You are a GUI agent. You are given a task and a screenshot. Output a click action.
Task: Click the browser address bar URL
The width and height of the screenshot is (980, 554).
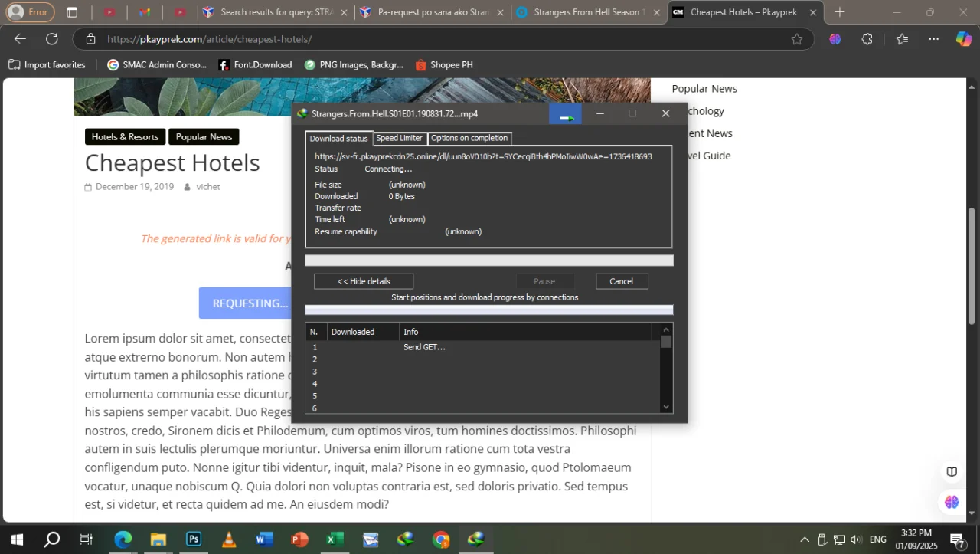[x=210, y=39]
